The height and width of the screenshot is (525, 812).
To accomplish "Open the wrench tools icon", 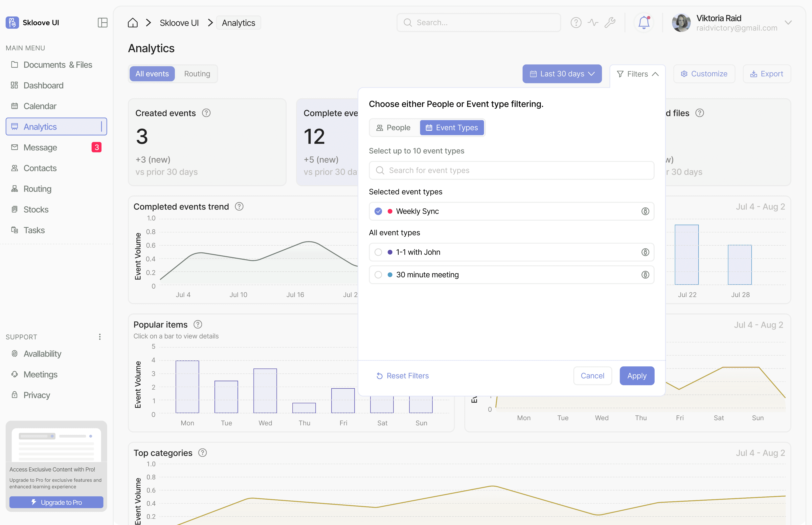I will coord(610,22).
